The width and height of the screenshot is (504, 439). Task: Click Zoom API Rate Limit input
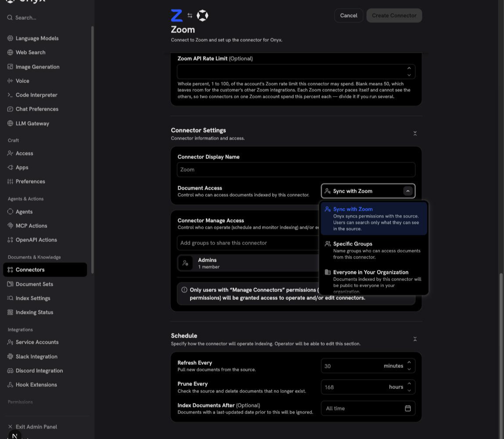(x=296, y=72)
